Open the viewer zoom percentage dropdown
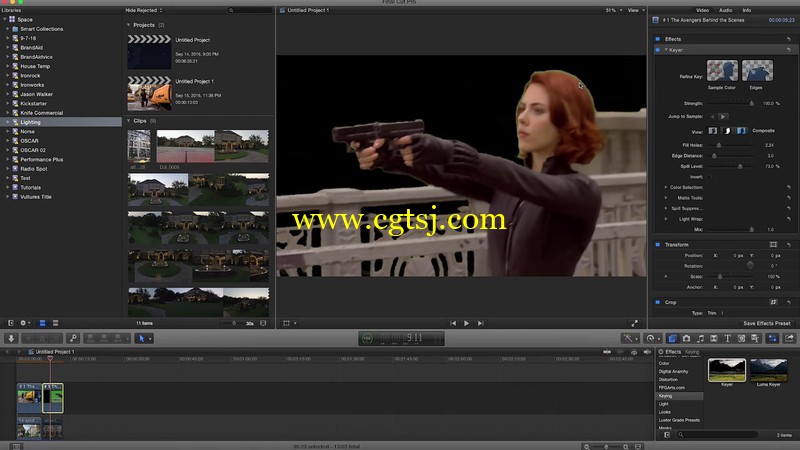800x450 pixels. tap(613, 10)
